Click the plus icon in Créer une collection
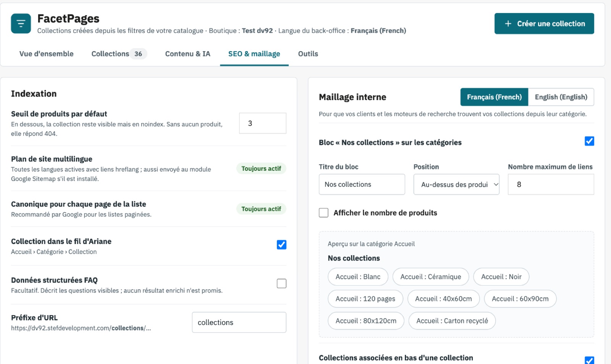This screenshot has height=364, width=611. (508, 24)
